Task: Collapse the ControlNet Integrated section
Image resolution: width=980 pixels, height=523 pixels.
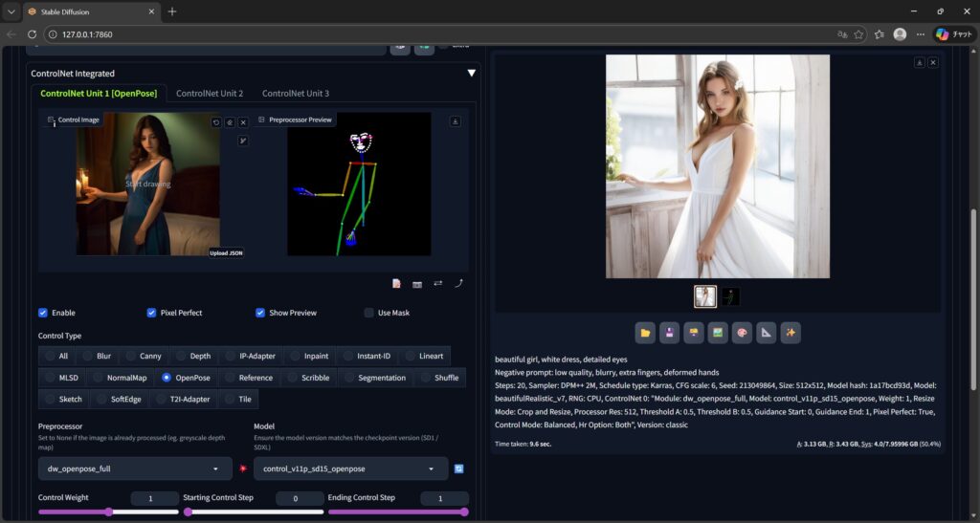Action: (x=471, y=74)
